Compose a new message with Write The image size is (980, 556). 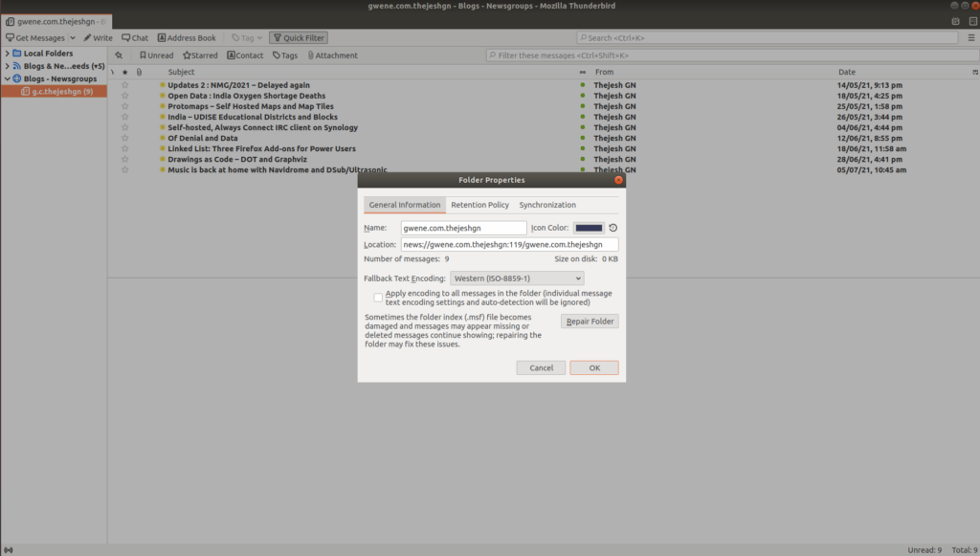[98, 37]
